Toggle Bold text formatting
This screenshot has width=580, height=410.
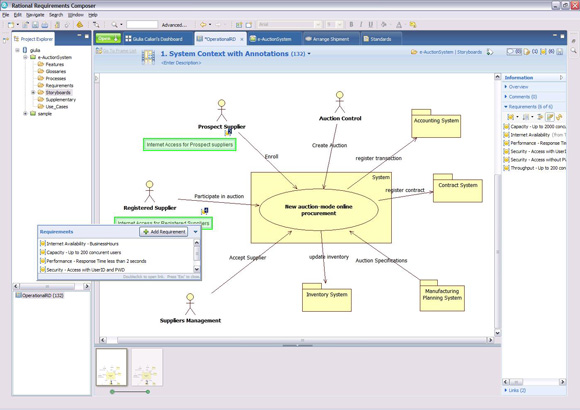click(351, 25)
